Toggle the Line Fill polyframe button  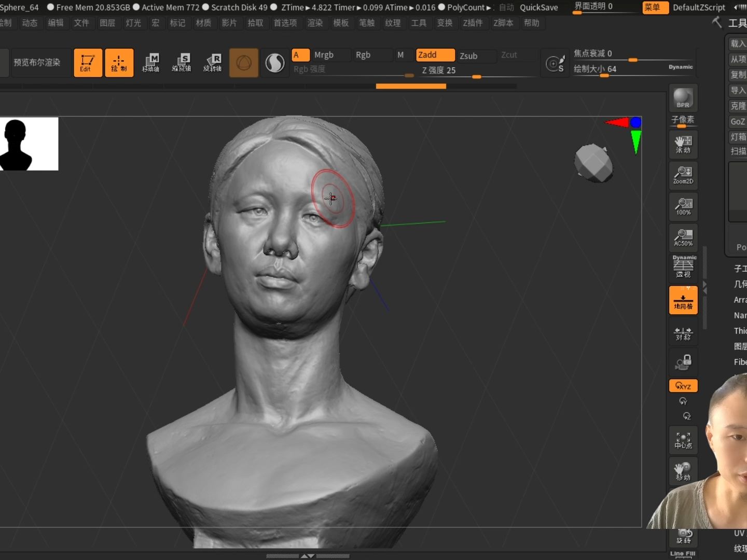(683, 554)
